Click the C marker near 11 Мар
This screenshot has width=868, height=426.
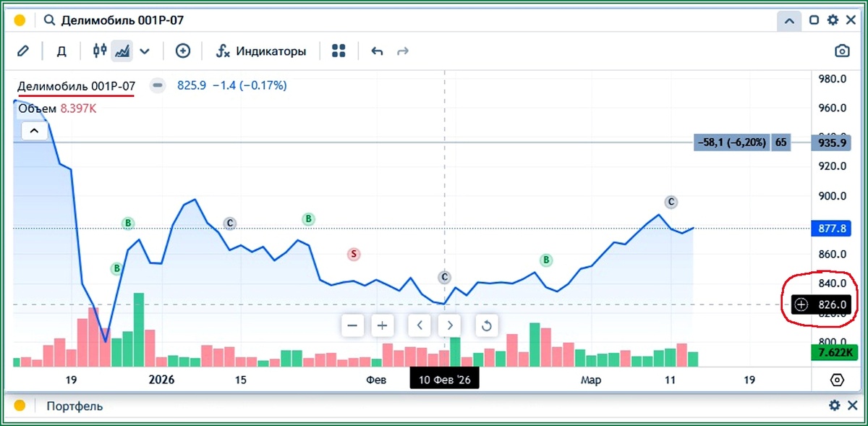pos(671,202)
